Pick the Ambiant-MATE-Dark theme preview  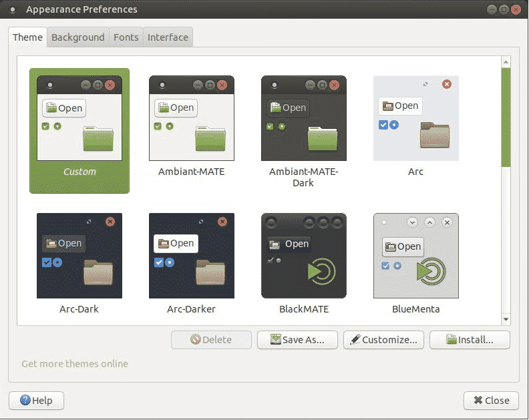tap(304, 118)
